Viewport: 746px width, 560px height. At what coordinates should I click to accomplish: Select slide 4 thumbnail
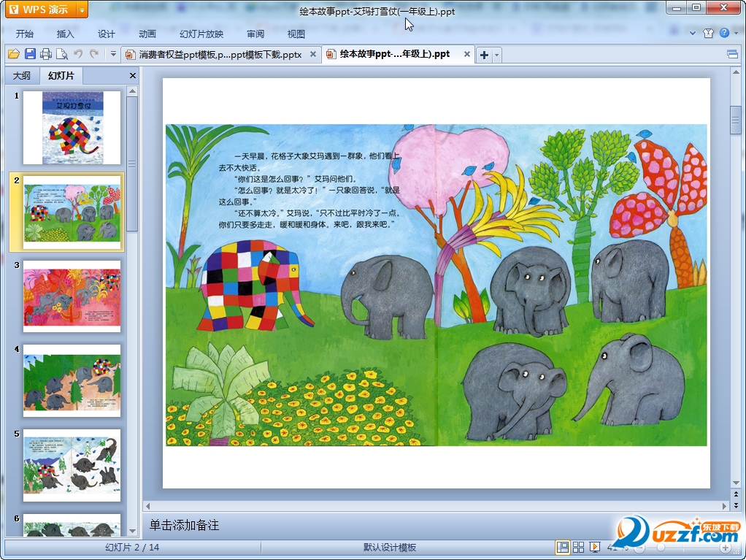pyautogui.click(x=72, y=380)
